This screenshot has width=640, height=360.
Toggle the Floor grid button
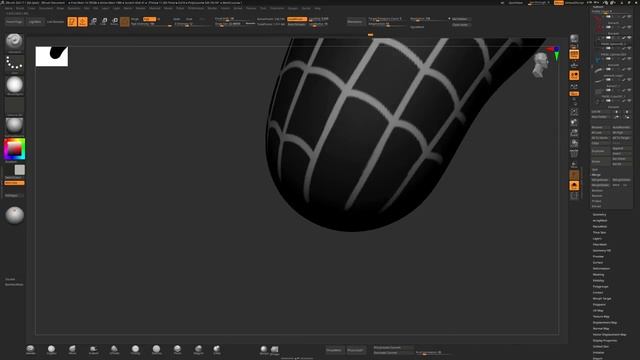pyautogui.click(x=574, y=65)
